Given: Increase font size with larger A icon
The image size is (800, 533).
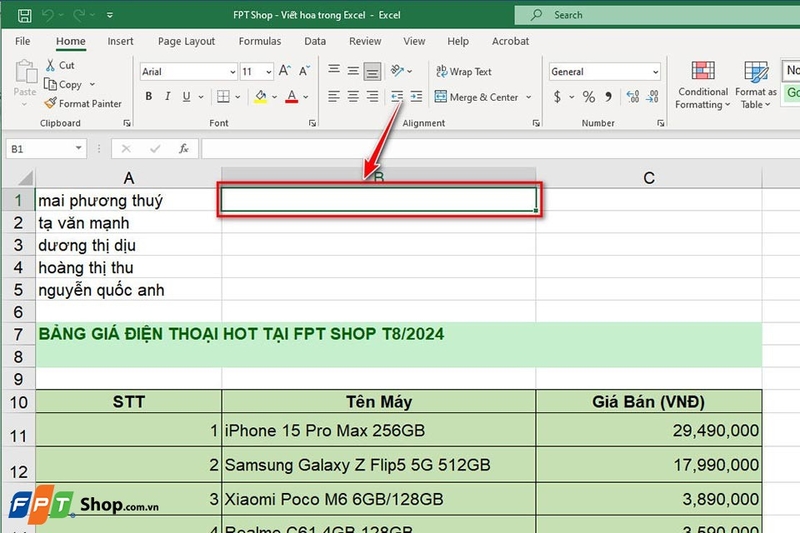Looking at the screenshot, I should (x=285, y=71).
